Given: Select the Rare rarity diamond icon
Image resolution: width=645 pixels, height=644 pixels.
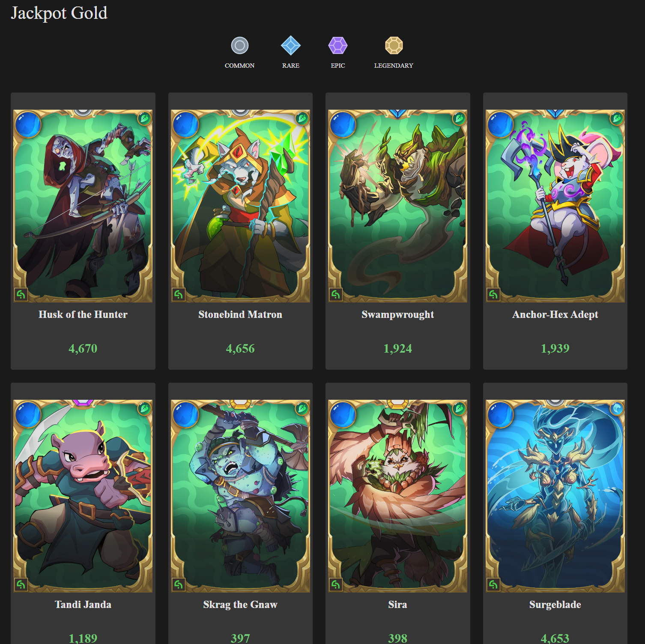Looking at the screenshot, I should (x=291, y=45).
